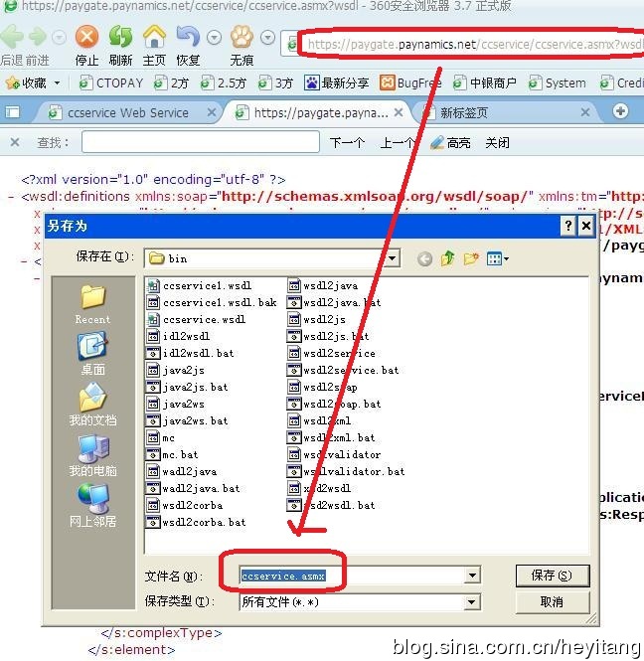Open the 2.5方 bookmark

(x=224, y=83)
